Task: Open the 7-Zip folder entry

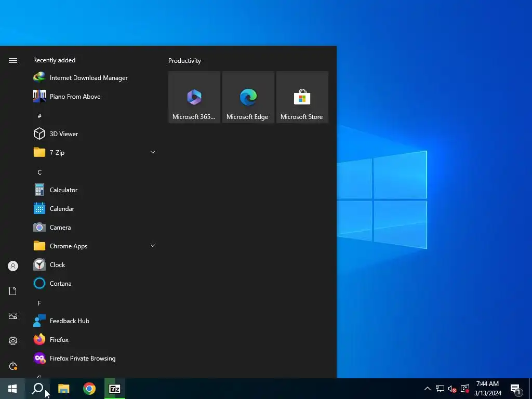Action: tap(94, 152)
